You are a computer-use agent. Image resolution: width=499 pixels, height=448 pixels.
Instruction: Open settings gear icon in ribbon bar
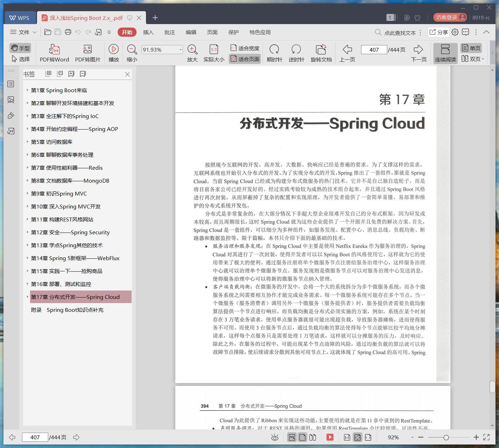[455, 32]
